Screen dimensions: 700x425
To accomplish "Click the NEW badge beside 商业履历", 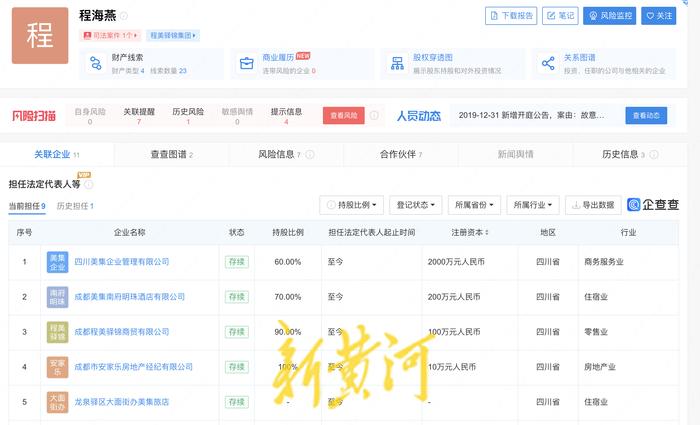I will 303,56.
